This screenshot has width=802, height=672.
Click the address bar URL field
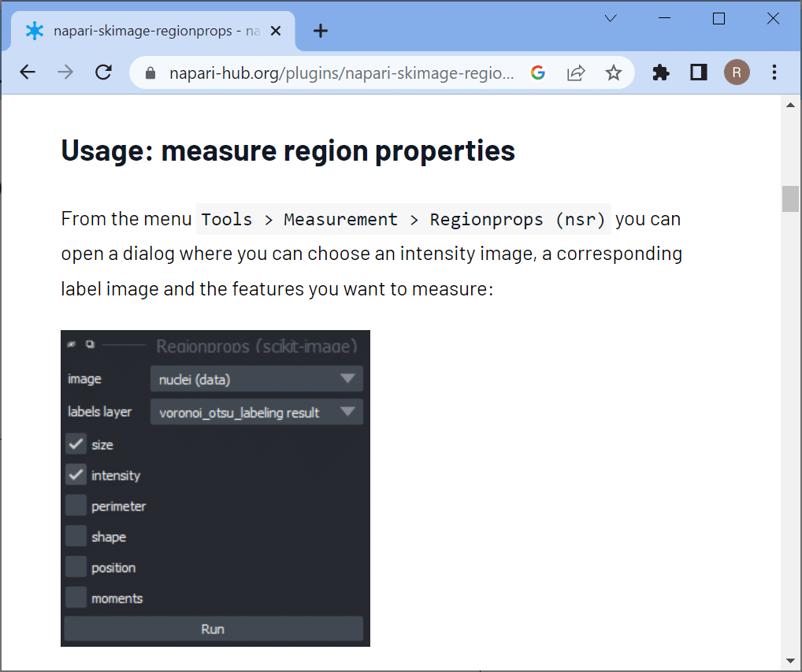[x=341, y=72]
